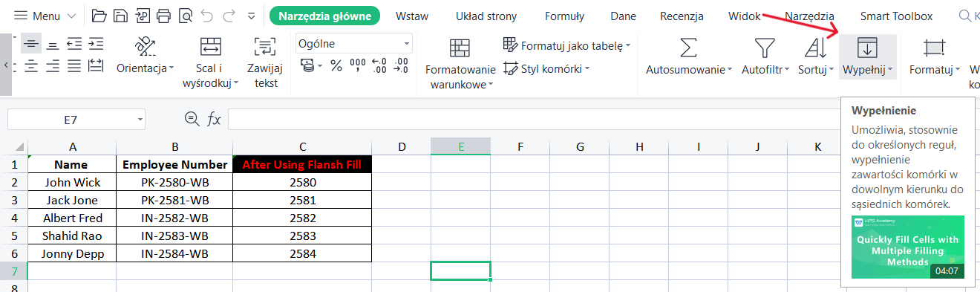The width and height of the screenshot is (980, 292).
Task: Go to the Dane tab
Action: pos(623,16)
